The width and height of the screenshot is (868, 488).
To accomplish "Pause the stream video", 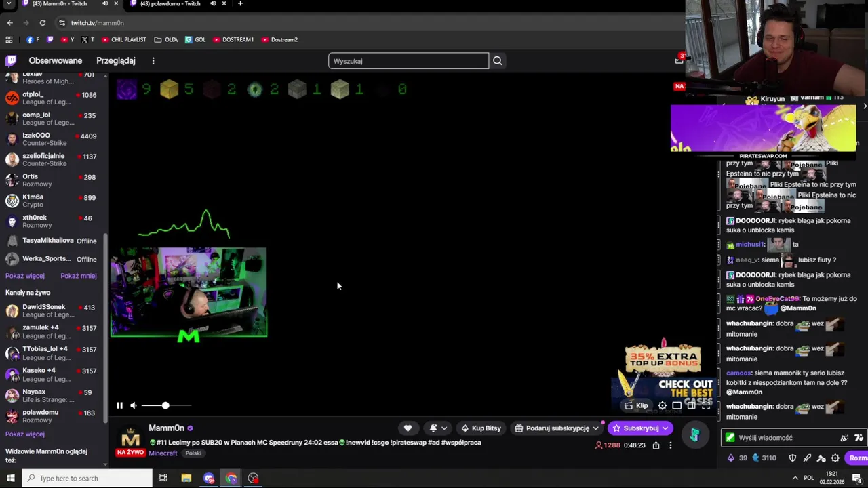I will [x=119, y=405].
